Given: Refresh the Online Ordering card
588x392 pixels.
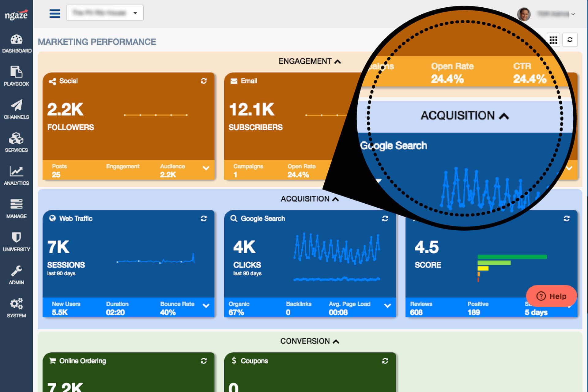Looking at the screenshot, I should tap(204, 361).
